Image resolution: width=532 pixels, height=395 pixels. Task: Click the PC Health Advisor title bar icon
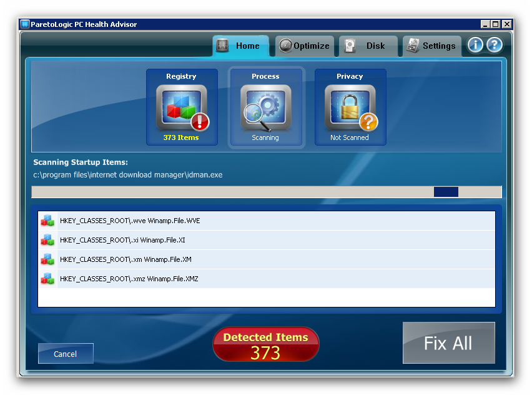tap(25, 24)
